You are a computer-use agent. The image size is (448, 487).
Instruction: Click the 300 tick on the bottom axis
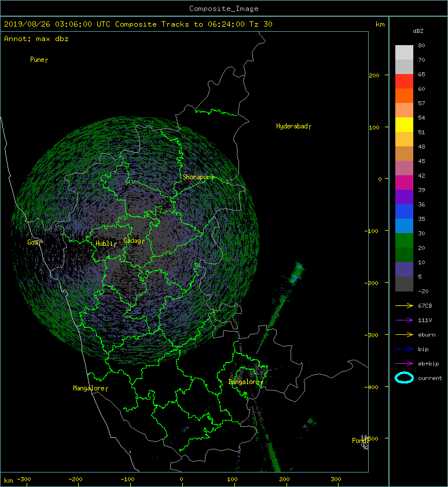click(336, 479)
